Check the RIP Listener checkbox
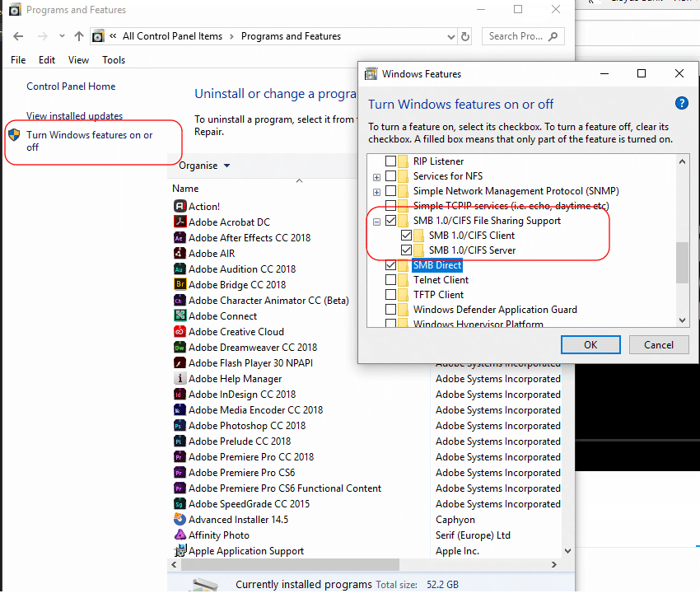Screen dimensions: 700x598 tap(390, 161)
